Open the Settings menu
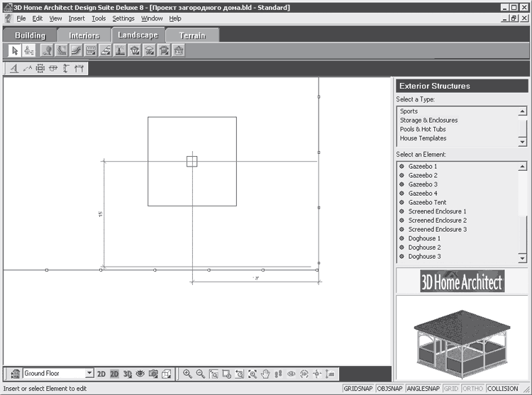532x395 pixels. click(x=123, y=18)
